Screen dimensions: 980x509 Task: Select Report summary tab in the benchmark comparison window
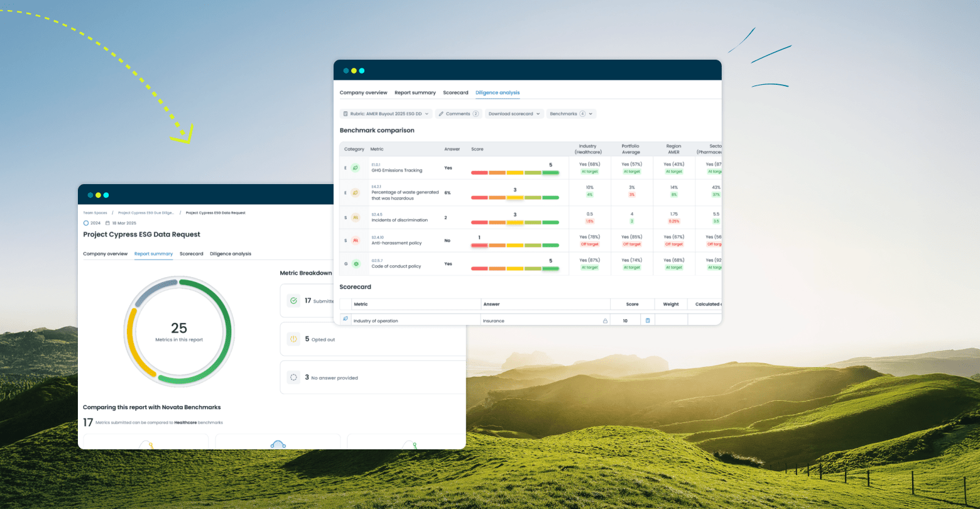click(x=415, y=93)
